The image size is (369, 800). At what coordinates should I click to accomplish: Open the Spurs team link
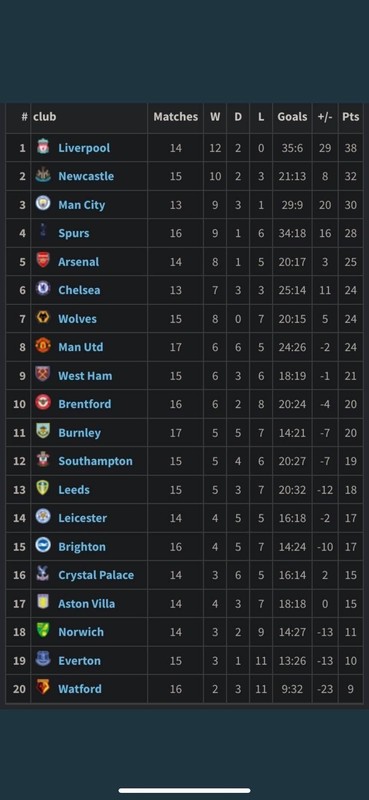(73, 233)
